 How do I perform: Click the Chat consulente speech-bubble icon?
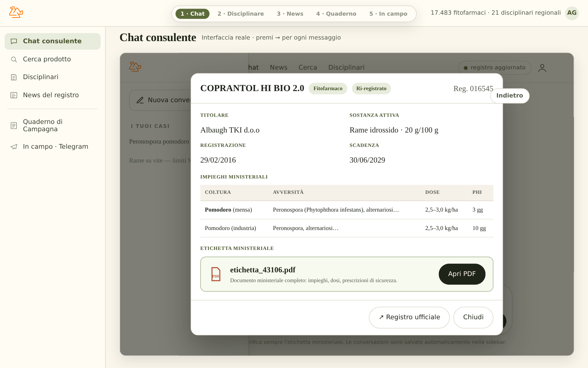coord(14,41)
